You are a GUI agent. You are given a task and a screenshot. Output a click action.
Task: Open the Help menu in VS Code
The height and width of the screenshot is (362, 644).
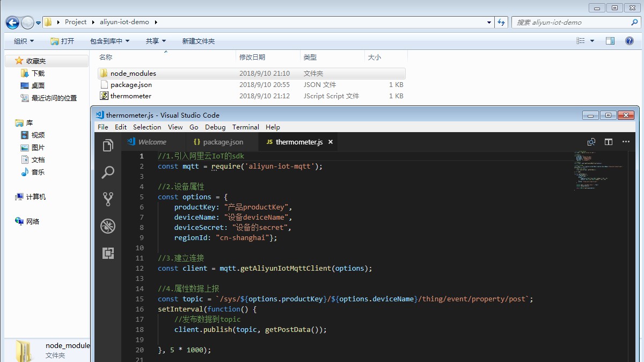(273, 127)
